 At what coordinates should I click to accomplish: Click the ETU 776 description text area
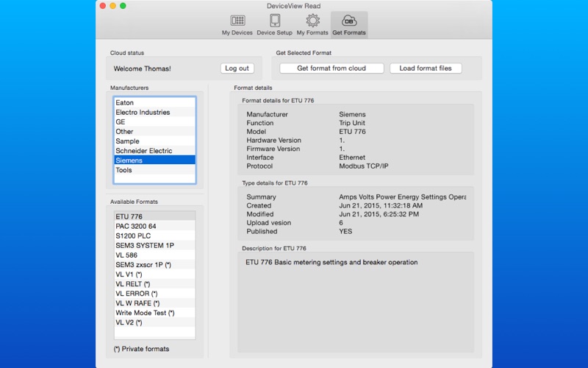coord(355,302)
